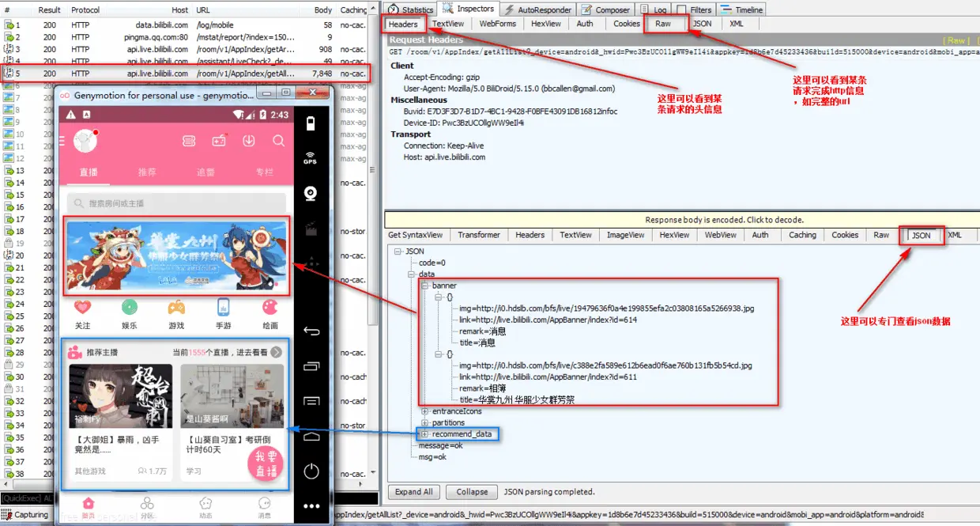Viewport: 980px width, 526px height.
Task: Click the [Raw] link in Request Headers
Action: pos(956,40)
